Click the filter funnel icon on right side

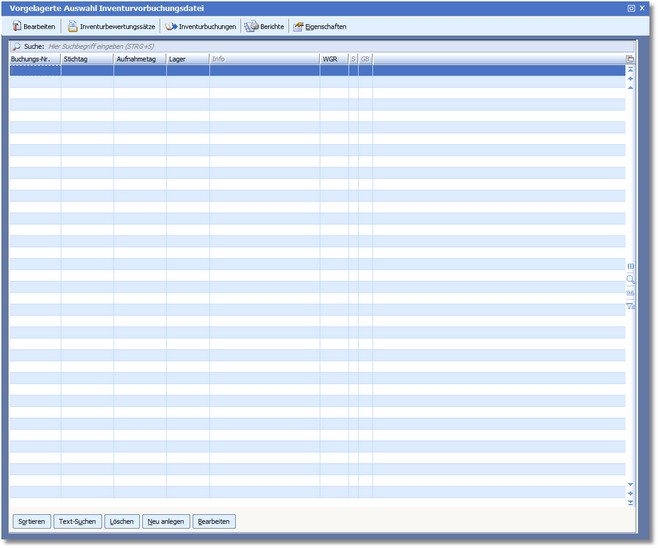(630, 306)
